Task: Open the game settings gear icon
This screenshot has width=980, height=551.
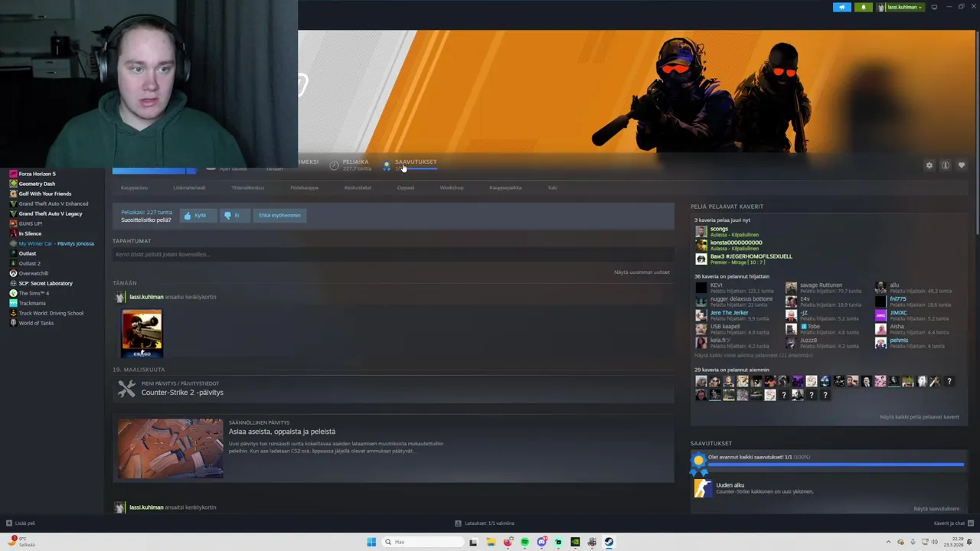Action: point(929,165)
